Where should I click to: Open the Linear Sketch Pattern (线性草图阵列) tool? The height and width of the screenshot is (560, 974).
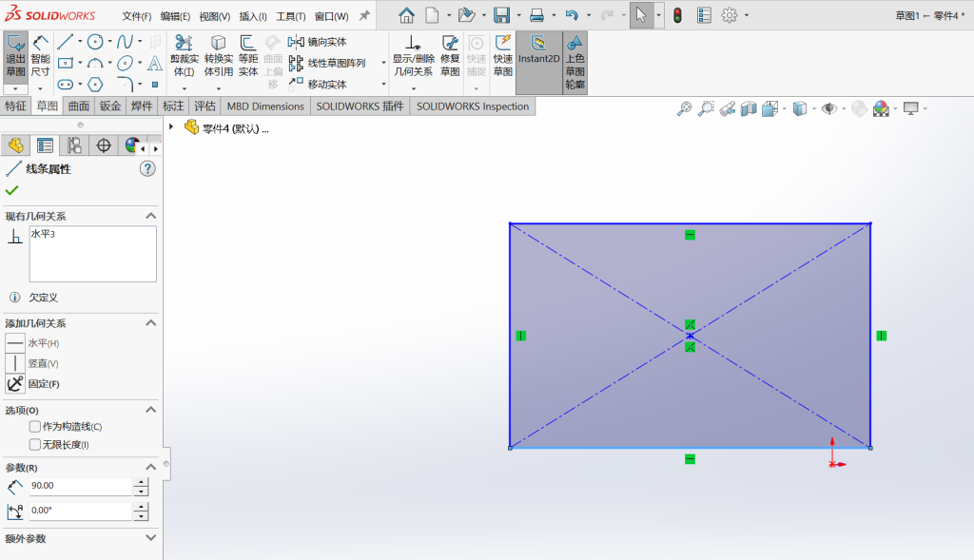click(x=327, y=63)
